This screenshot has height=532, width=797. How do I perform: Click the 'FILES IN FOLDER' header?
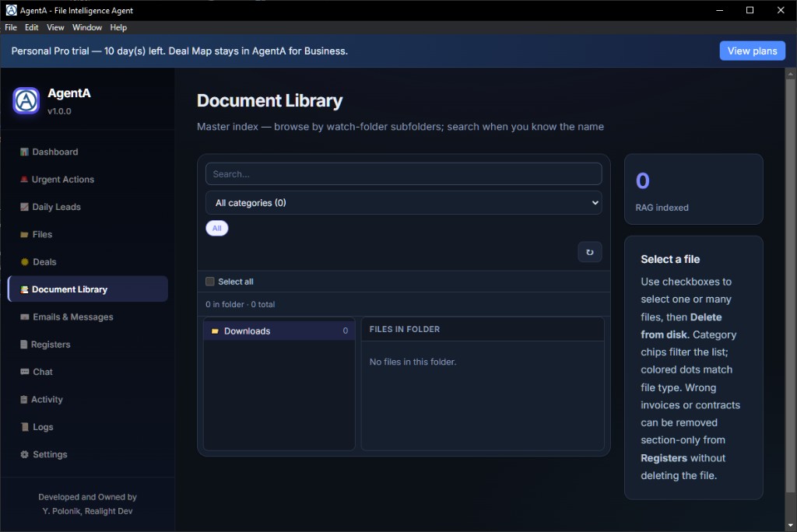pyautogui.click(x=405, y=329)
